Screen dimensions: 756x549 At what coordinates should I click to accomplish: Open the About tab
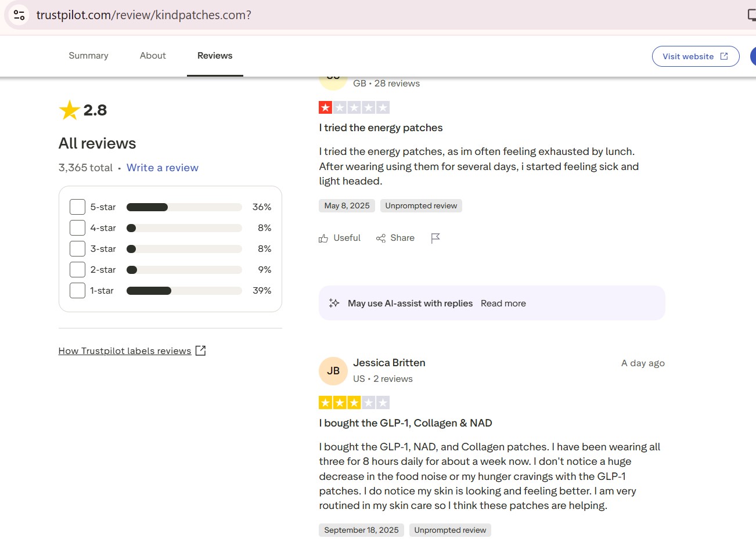click(x=153, y=56)
